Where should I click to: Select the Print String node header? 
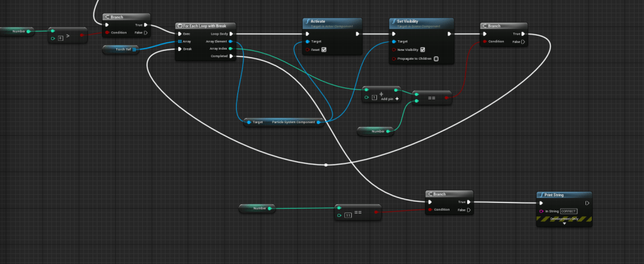563,195
